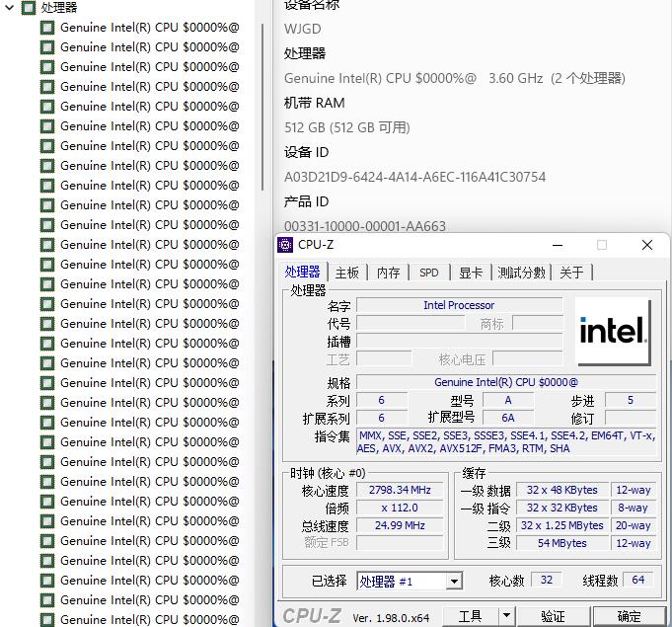Image resolution: width=672 pixels, height=627 pixels.
Task: Click the 核心速度 value 2798.34 MHz
Action: click(x=400, y=490)
